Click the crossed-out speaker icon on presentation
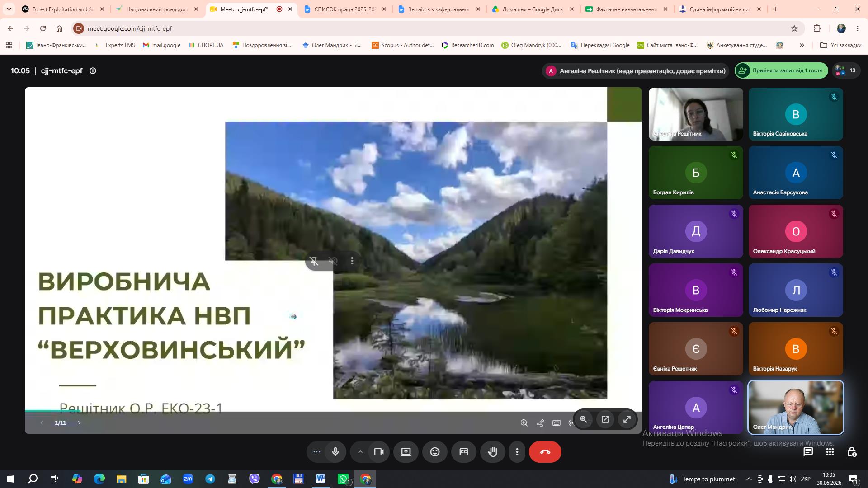 point(333,261)
